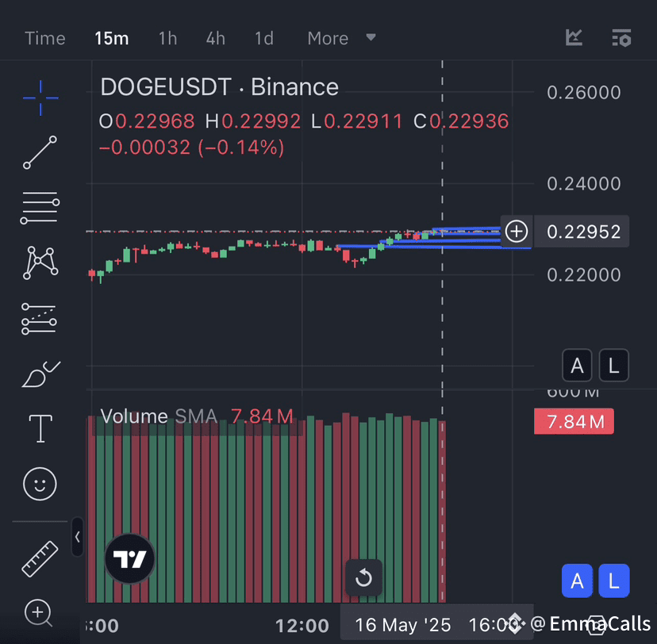Select the forecast/projection drawing tool
Image resolution: width=657 pixels, height=644 pixels.
(39, 318)
